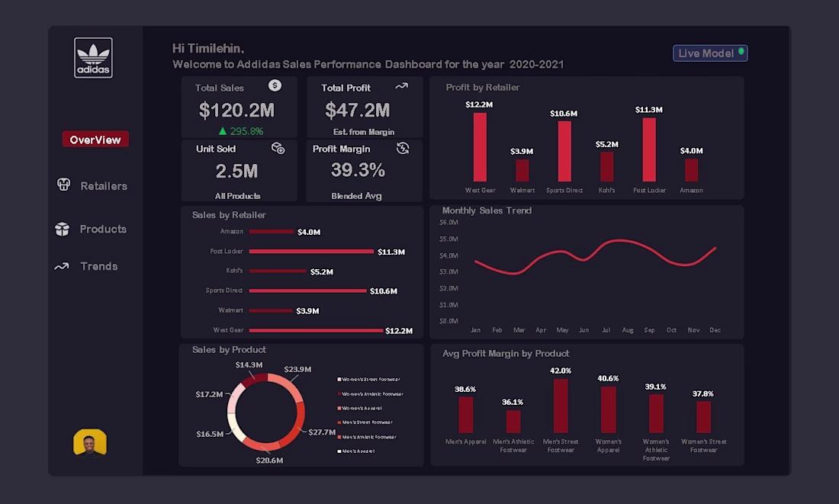Click the Live Model button
839x504 pixels.
tap(710, 53)
